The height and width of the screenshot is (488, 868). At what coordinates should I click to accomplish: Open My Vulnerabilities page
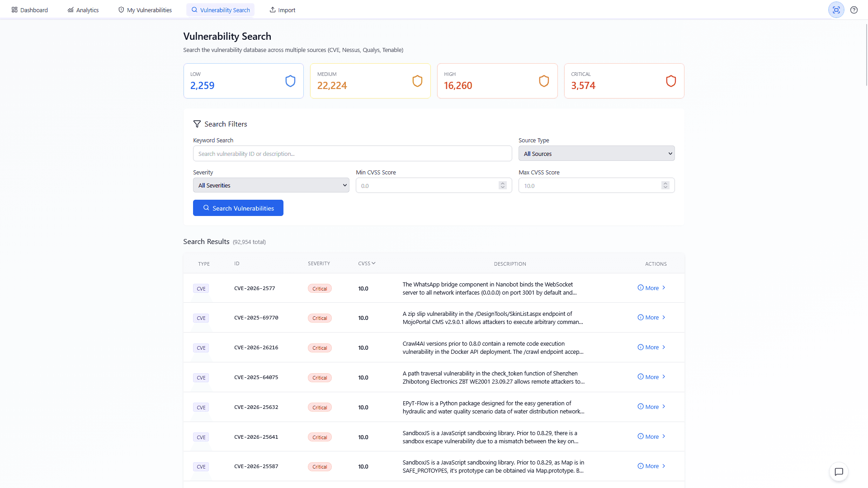[x=144, y=9]
